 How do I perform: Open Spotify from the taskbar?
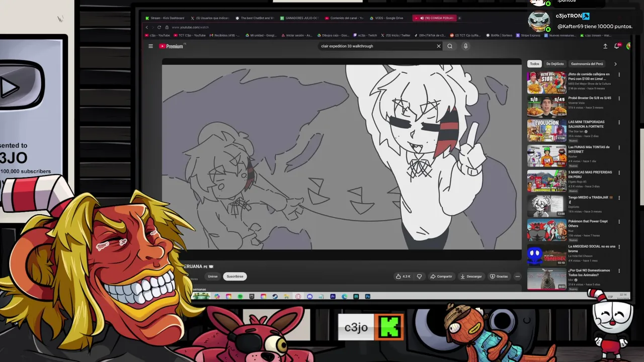point(240,297)
